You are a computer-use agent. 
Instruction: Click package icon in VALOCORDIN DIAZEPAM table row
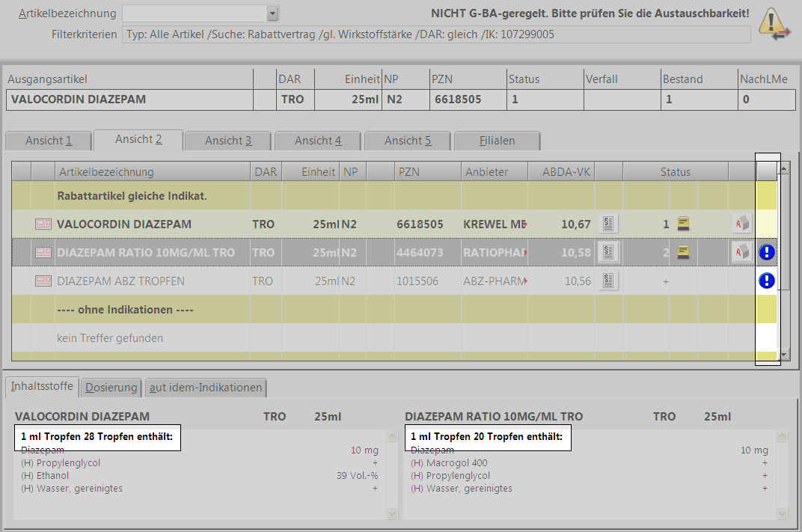741,224
